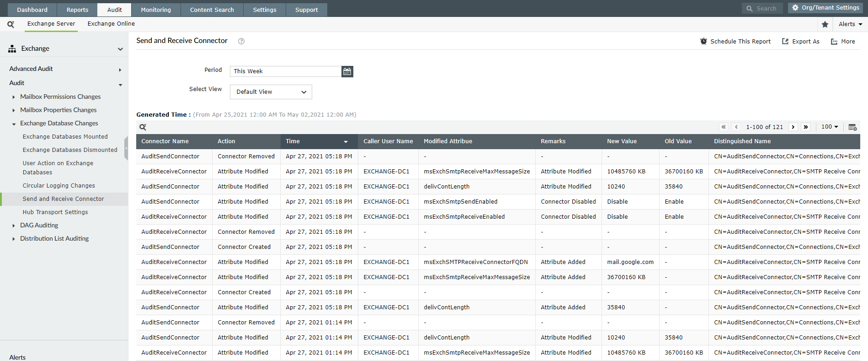Screen dimensions: 868x361
Task: Expand DAG Auditing
Action: [14, 226]
